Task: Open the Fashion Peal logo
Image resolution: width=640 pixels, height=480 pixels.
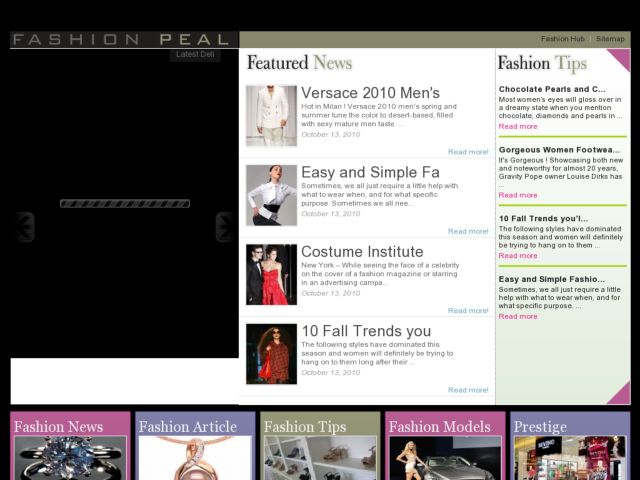Action: [121, 40]
